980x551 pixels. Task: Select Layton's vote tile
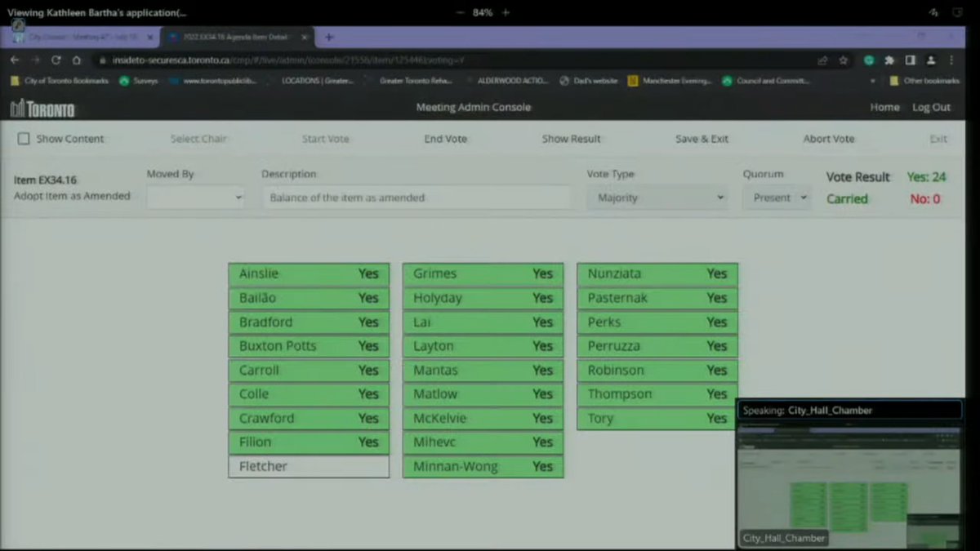coord(483,346)
